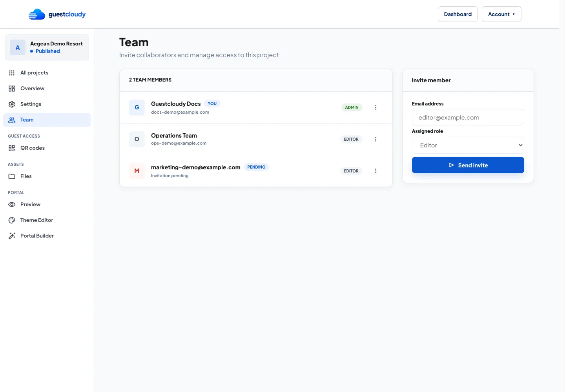Open options menu for Operations Team
The width and height of the screenshot is (565, 392).
point(375,139)
